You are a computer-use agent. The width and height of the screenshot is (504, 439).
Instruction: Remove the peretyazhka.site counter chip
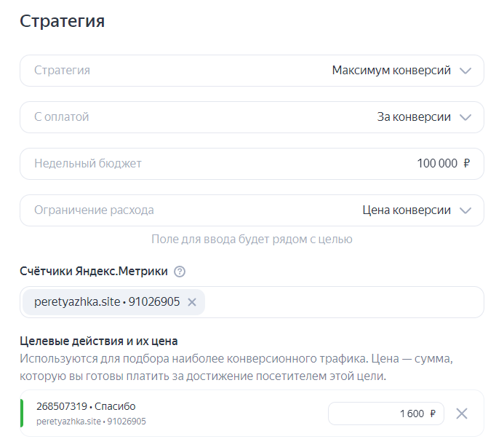tap(192, 302)
